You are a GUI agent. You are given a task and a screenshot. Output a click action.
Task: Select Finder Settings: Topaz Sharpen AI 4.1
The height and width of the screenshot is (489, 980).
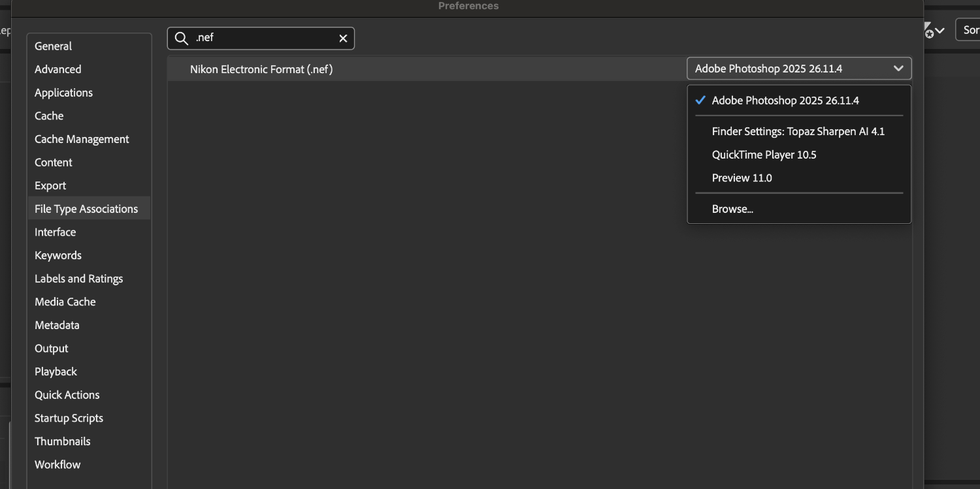(798, 131)
